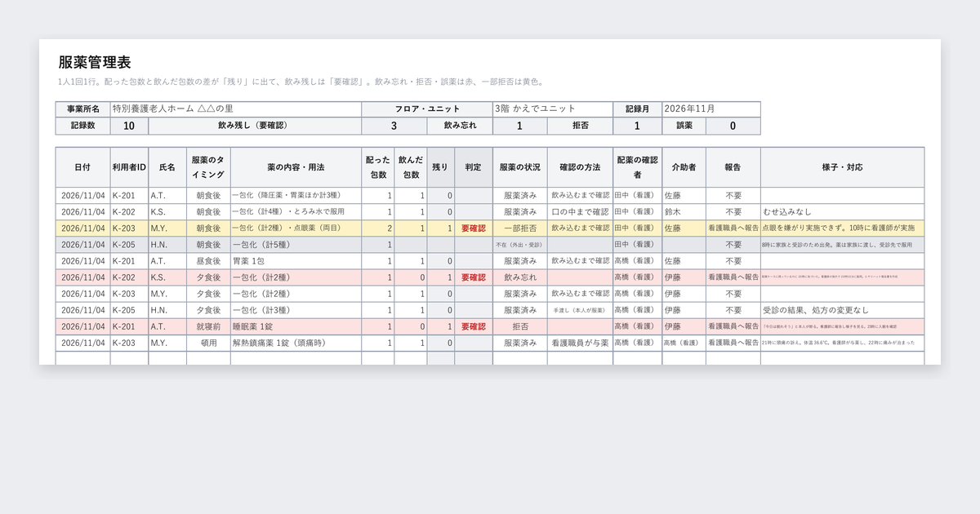Image resolution: width=980 pixels, height=514 pixels.
Task: Click 一包化（計4種）・とろみ水で服用 cell
Action: (296, 212)
